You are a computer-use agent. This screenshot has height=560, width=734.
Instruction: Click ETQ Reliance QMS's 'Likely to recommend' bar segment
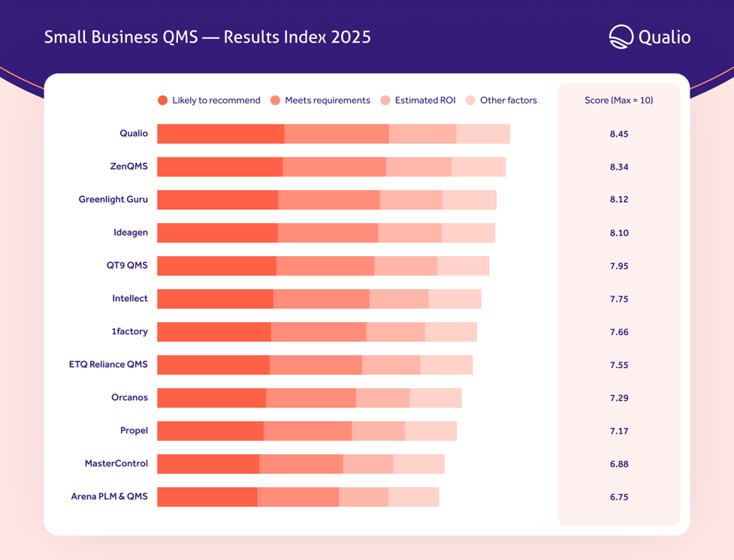click(x=213, y=365)
